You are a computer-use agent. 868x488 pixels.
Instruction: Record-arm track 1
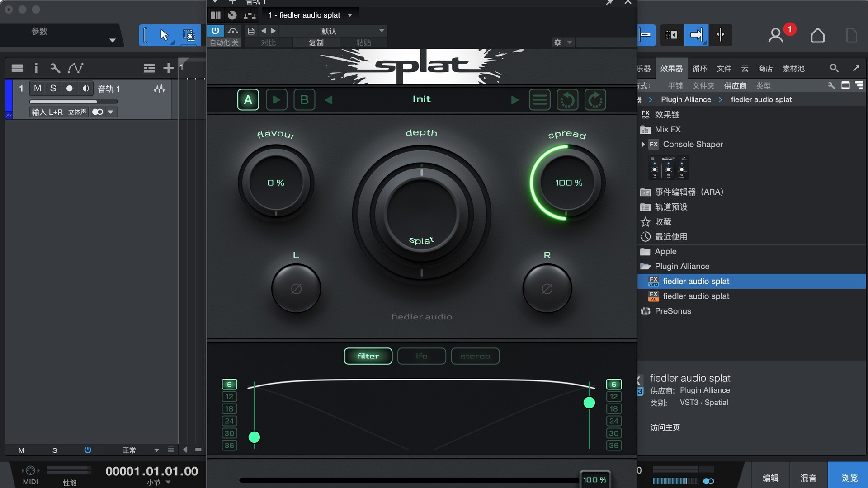(x=69, y=89)
